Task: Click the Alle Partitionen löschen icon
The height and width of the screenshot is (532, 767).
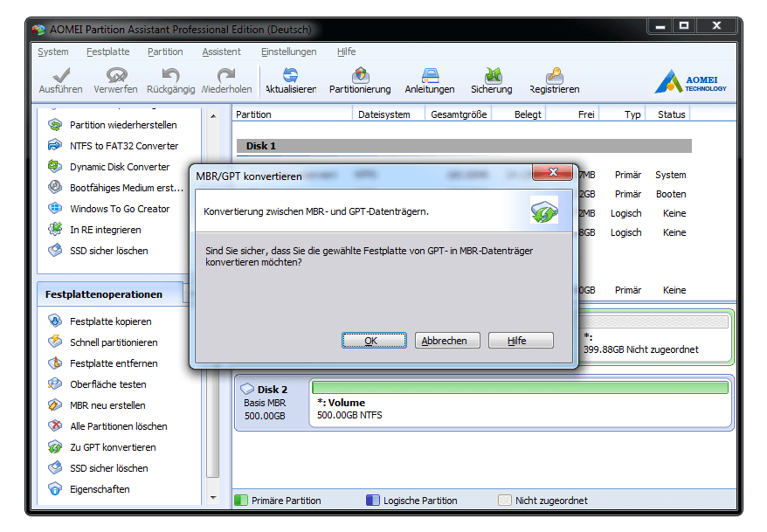Action: pos(55,426)
